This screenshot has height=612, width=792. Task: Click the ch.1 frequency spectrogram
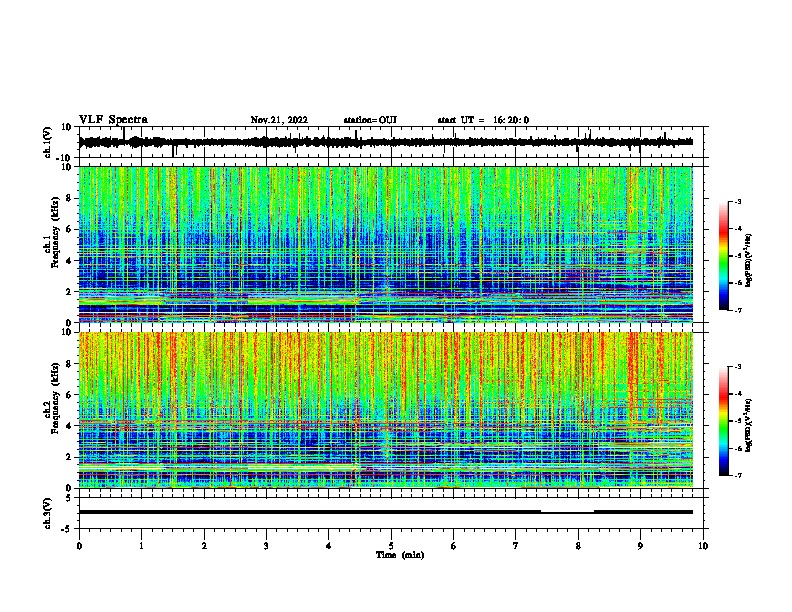(385, 244)
